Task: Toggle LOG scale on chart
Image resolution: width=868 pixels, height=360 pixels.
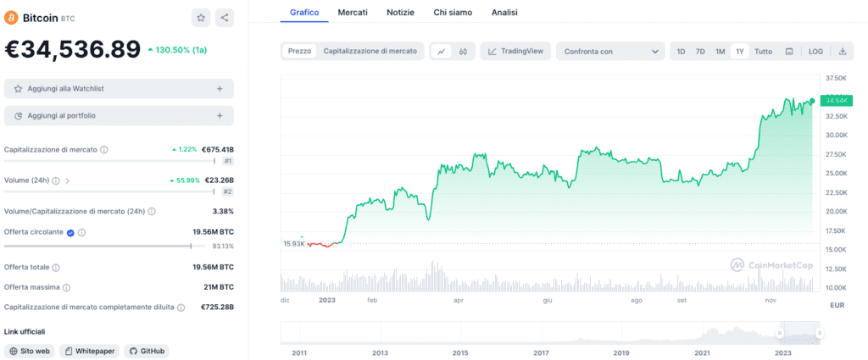Action: [x=815, y=52]
